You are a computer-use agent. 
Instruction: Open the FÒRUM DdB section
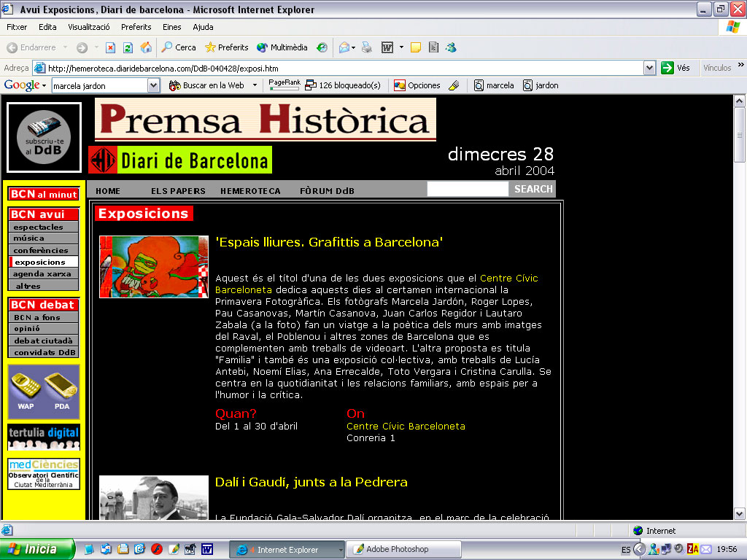point(328,191)
